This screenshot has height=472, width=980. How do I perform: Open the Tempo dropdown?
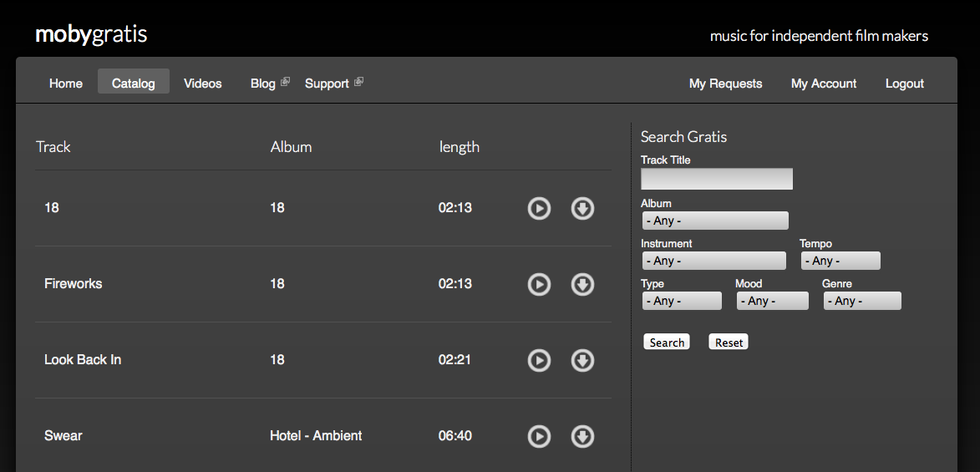840,261
